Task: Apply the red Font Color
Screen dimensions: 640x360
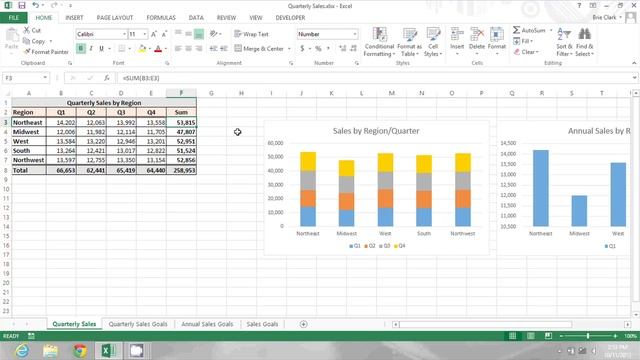Action: coord(158,49)
